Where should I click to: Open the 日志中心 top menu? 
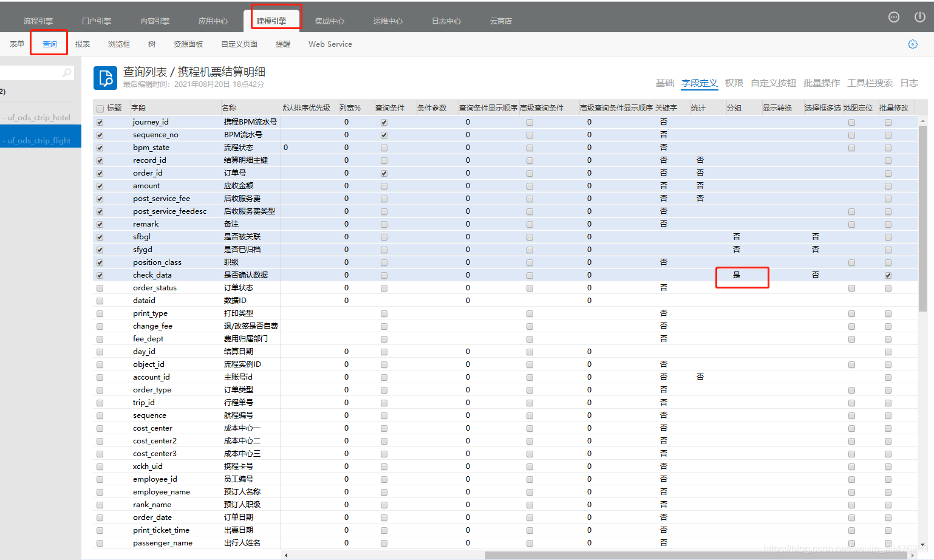coord(446,21)
